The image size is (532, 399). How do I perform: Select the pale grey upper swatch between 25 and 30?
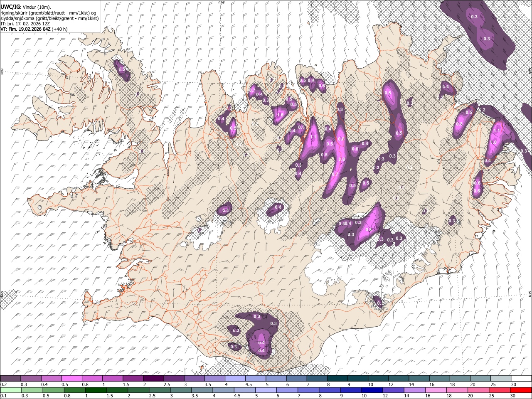pyautogui.click(x=501, y=378)
